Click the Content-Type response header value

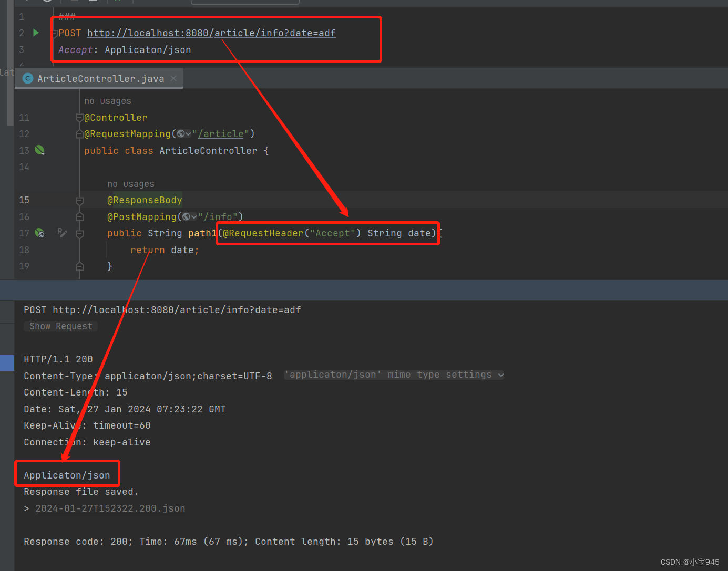pos(188,376)
